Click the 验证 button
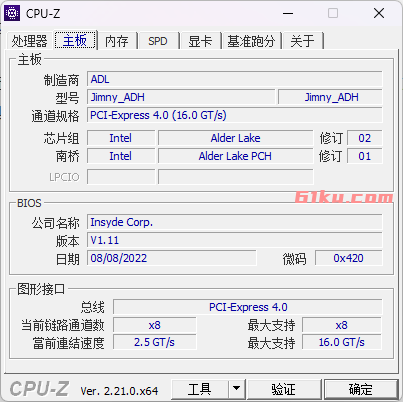This screenshot has height=402, width=403. click(x=284, y=389)
